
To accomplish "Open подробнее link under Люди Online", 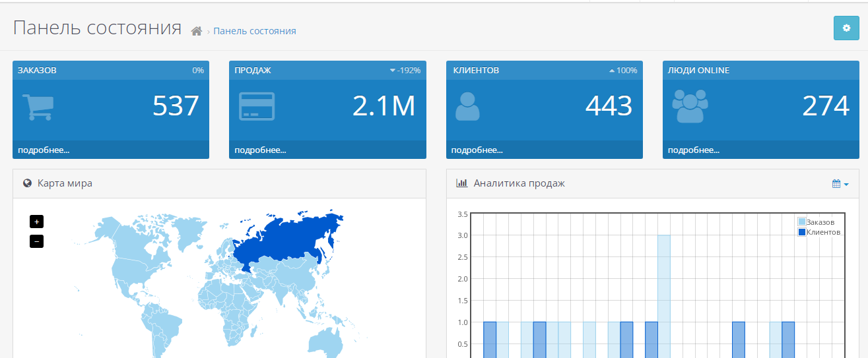I will coord(694,150).
